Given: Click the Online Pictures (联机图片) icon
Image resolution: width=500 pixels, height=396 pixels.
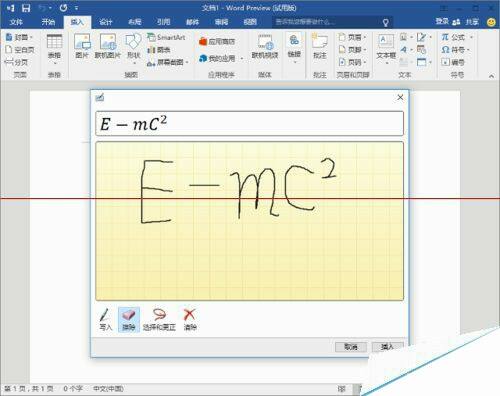Looking at the screenshot, I should pos(108,46).
